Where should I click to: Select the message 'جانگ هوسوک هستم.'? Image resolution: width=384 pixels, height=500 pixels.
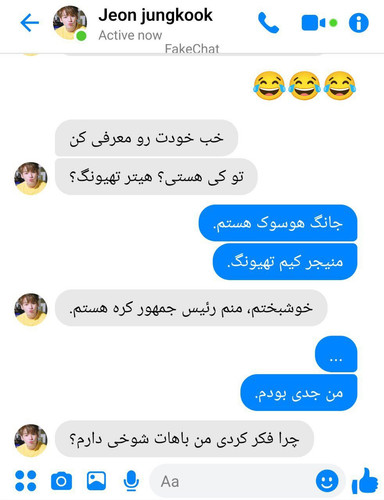tap(278, 223)
